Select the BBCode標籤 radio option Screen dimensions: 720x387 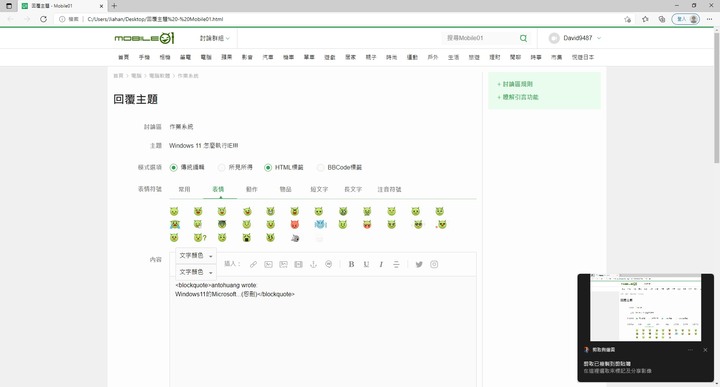click(x=321, y=168)
